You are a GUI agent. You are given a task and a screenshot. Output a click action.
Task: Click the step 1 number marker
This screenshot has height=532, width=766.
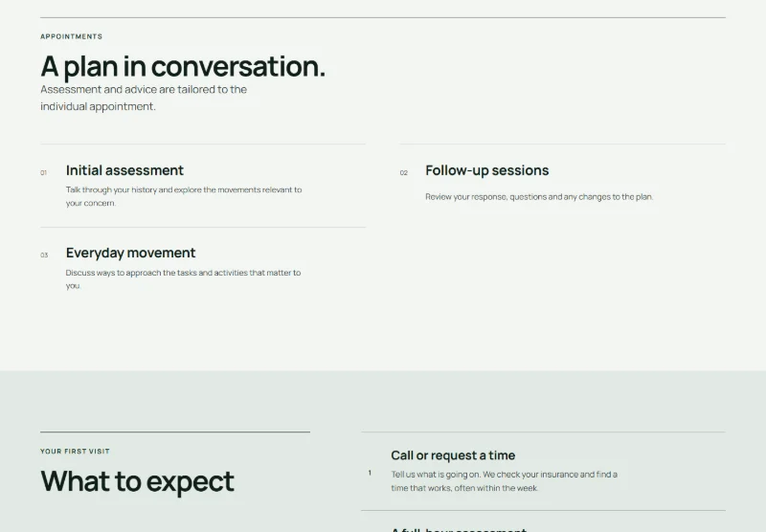370,473
